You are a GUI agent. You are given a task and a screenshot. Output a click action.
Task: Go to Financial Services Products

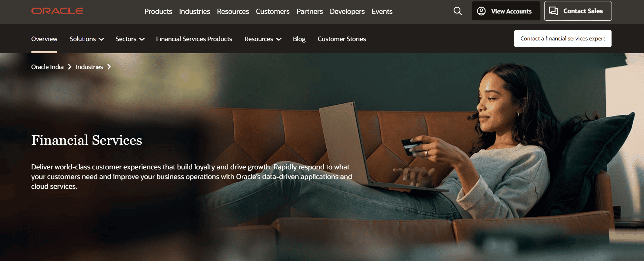click(x=194, y=39)
